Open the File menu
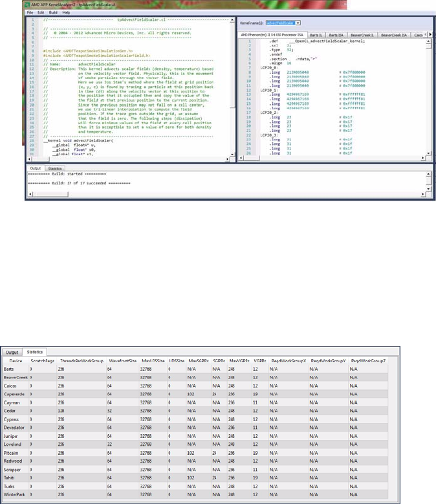Image resolution: width=436 pixels, height=504 pixels. [x=30, y=12]
